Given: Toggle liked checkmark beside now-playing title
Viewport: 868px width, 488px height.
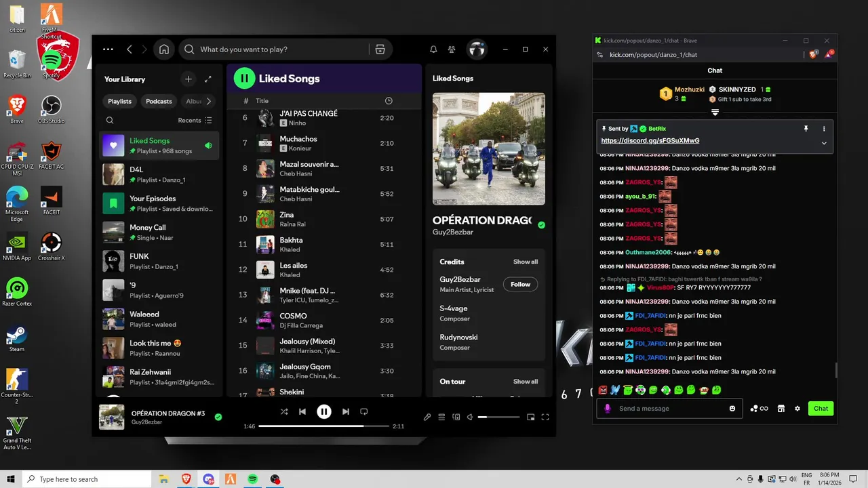Looking at the screenshot, I should [x=218, y=418].
